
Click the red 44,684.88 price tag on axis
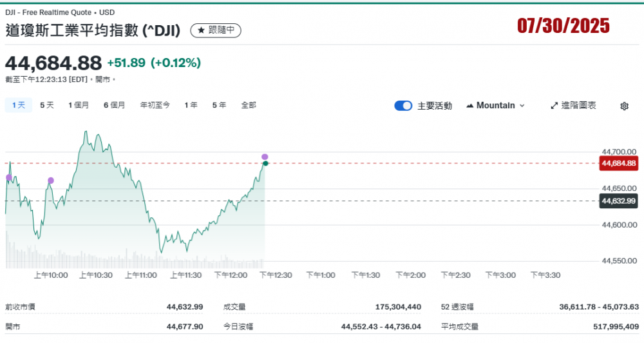pyautogui.click(x=618, y=163)
